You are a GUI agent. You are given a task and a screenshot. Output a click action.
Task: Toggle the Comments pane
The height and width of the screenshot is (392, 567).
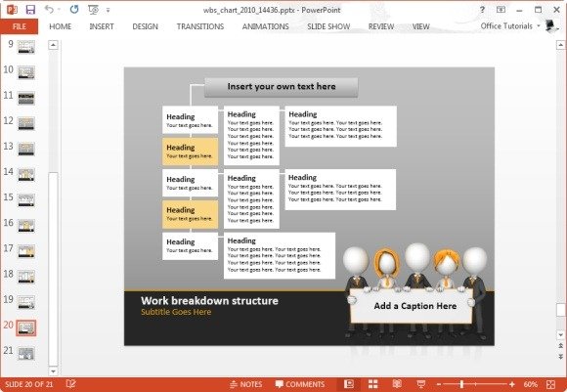pyautogui.click(x=300, y=384)
